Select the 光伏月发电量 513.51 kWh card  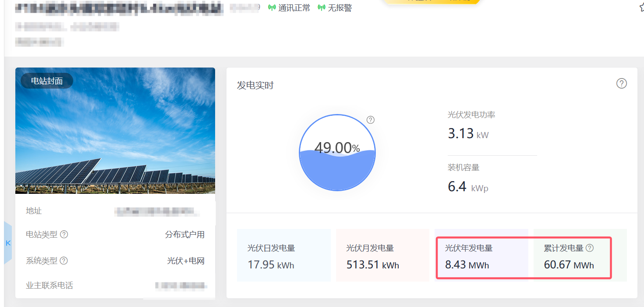coord(382,255)
